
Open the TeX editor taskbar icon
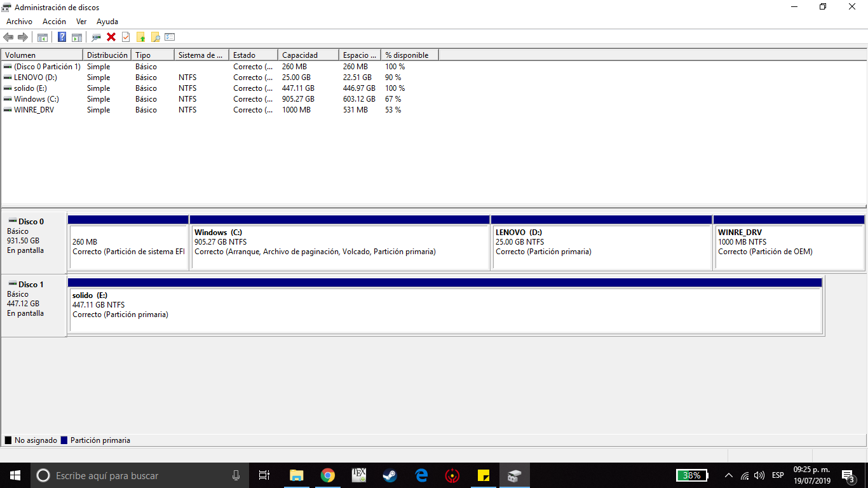pyautogui.click(x=358, y=475)
